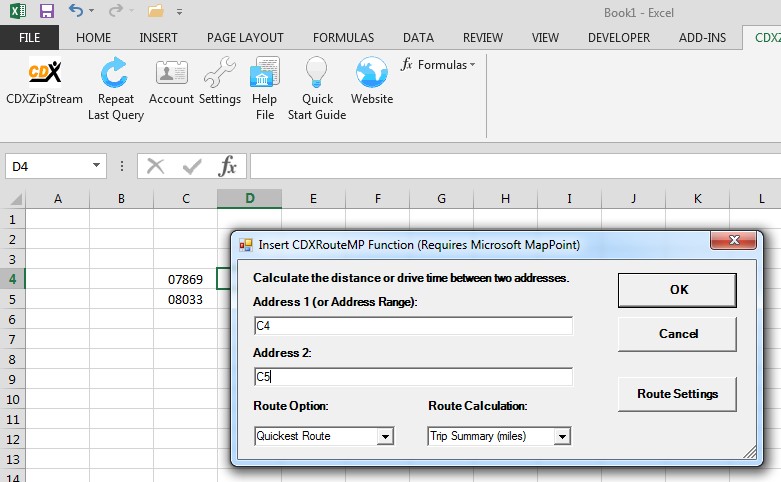The height and width of the screenshot is (482, 781).
Task: Click the Open folder icon
Action: coord(155,10)
